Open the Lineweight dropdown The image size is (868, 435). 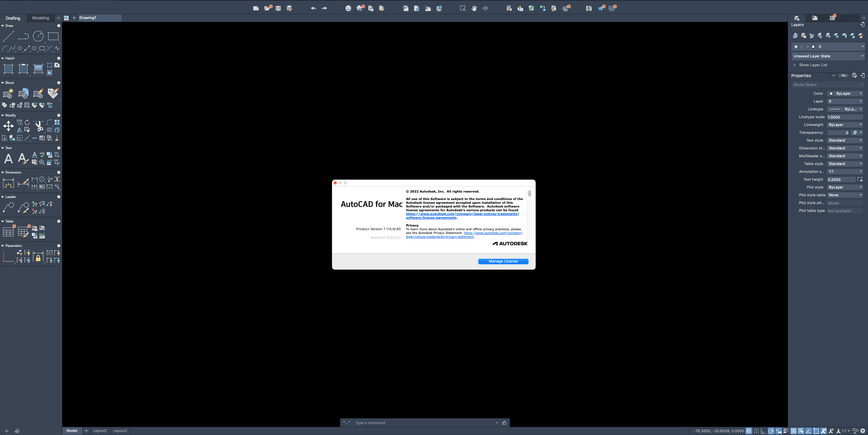pyautogui.click(x=845, y=125)
